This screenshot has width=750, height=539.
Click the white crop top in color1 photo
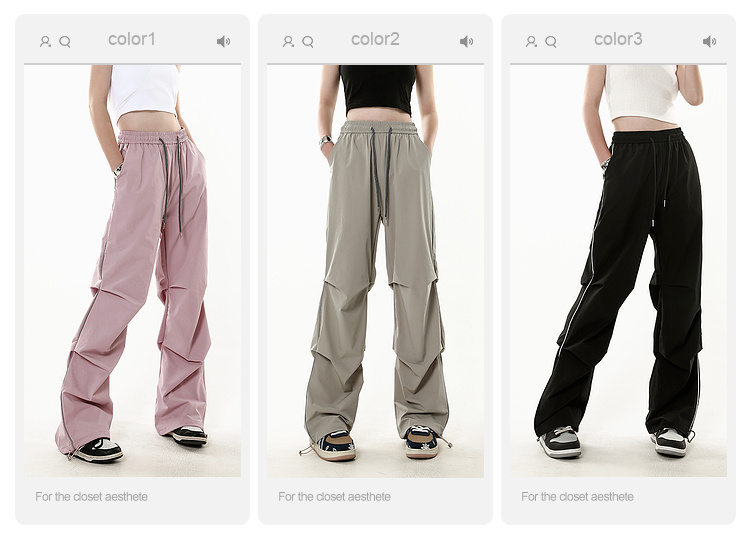tap(144, 92)
